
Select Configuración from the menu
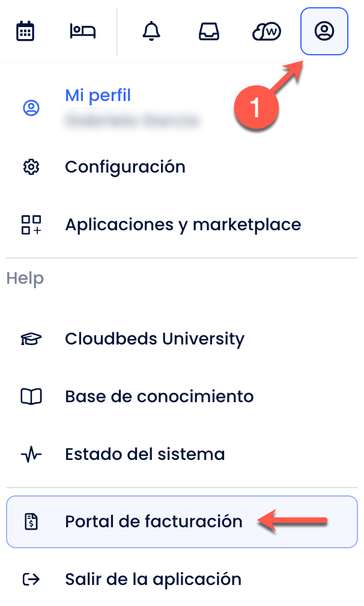pos(125,167)
